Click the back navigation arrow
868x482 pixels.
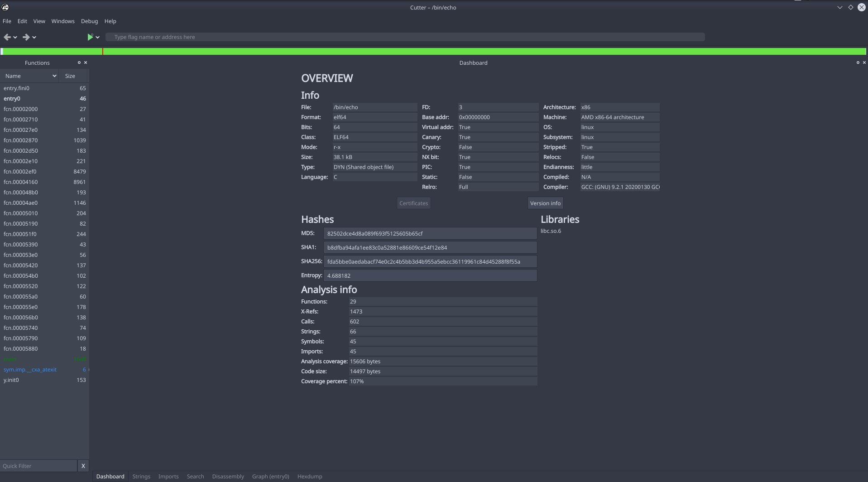[7, 37]
